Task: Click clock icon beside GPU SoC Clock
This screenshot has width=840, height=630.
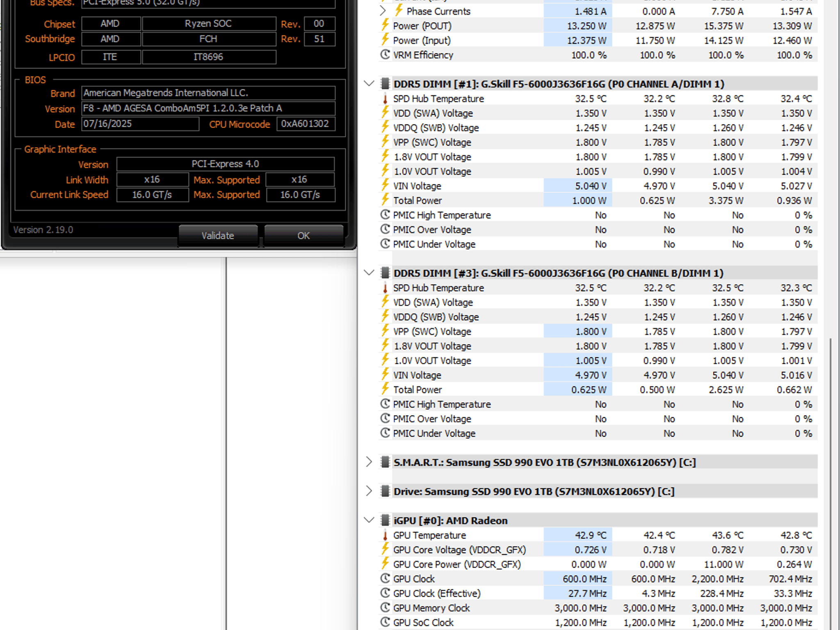Action: coord(385,622)
